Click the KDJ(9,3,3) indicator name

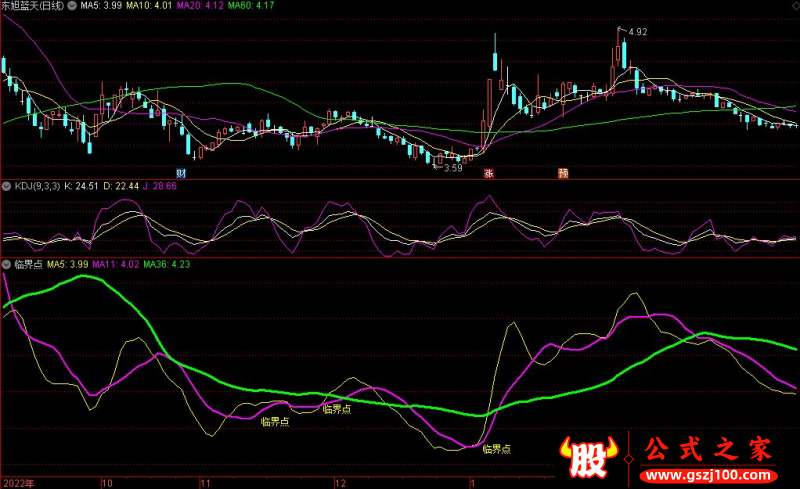click(36, 186)
